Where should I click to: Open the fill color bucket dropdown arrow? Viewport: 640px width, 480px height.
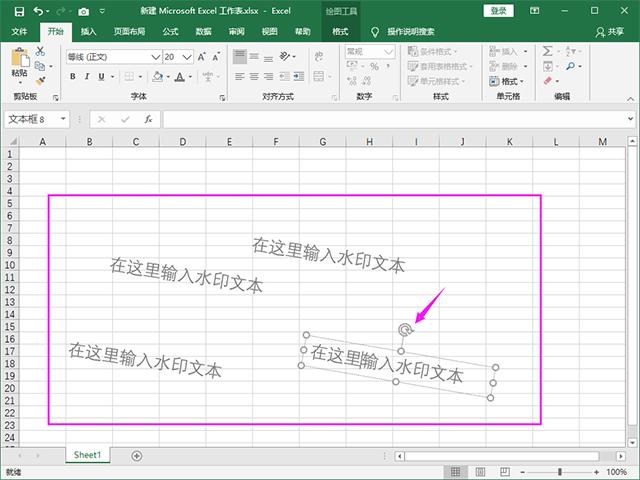point(168,77)
